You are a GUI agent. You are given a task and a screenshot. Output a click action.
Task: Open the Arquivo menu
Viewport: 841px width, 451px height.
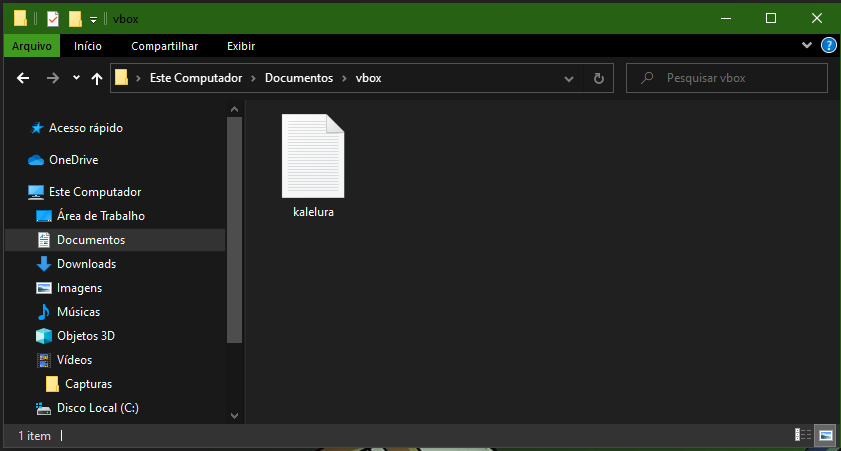tap(32, 46)
